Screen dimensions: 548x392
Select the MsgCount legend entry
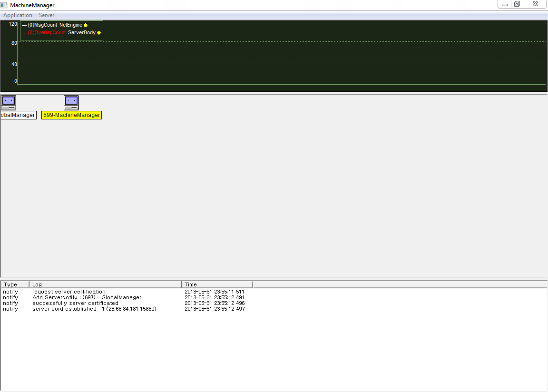42,25
